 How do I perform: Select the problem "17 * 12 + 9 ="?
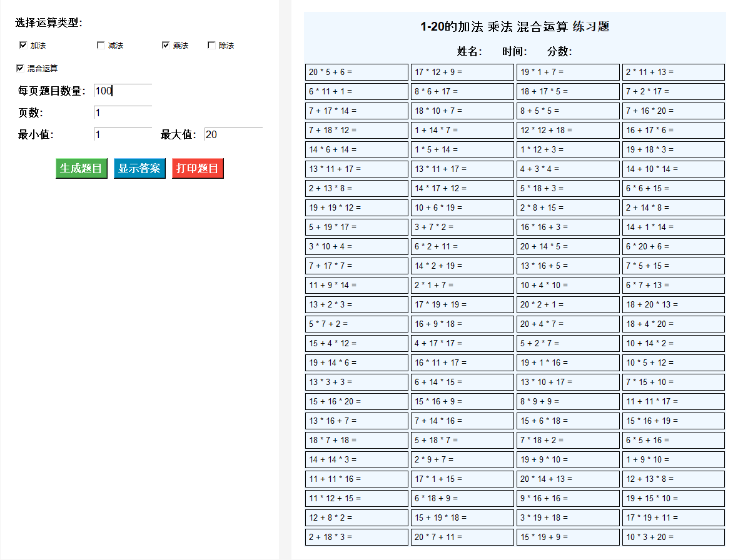[x=462, y=72]
